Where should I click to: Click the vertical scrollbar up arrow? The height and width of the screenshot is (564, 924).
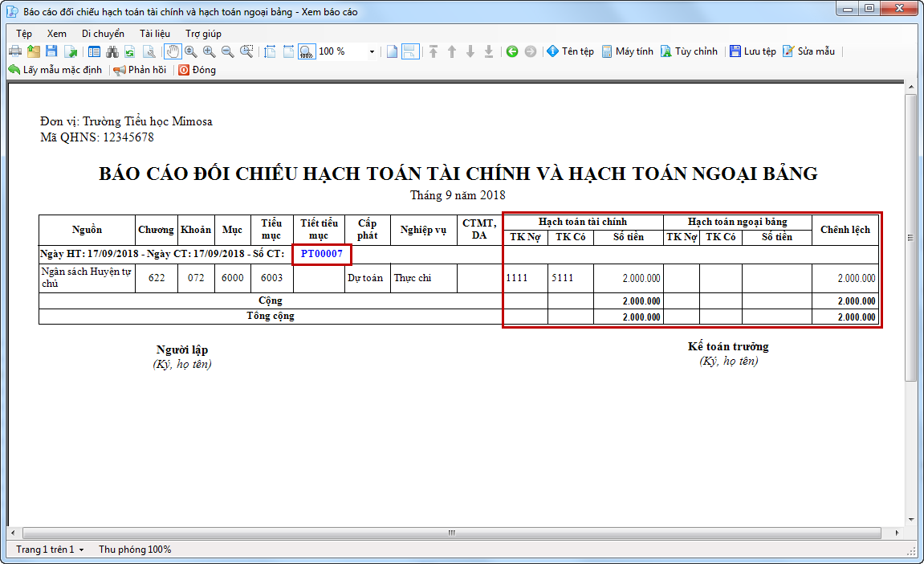click(911, 88)
